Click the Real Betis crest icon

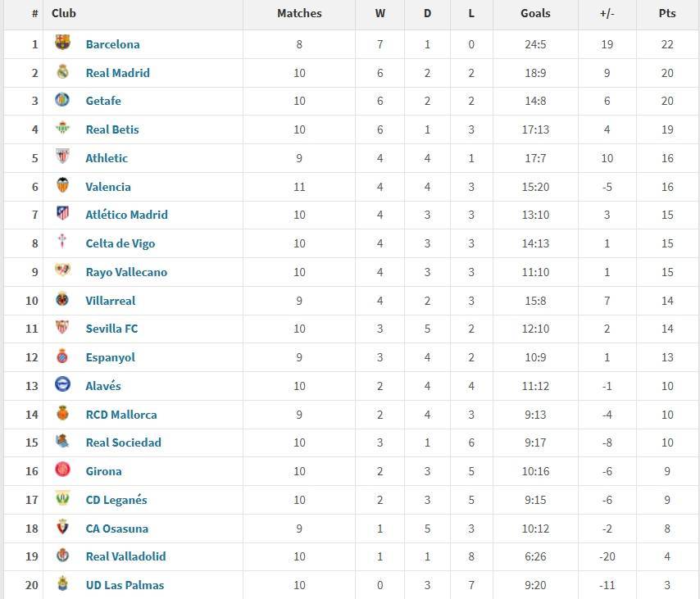(62, 129)
